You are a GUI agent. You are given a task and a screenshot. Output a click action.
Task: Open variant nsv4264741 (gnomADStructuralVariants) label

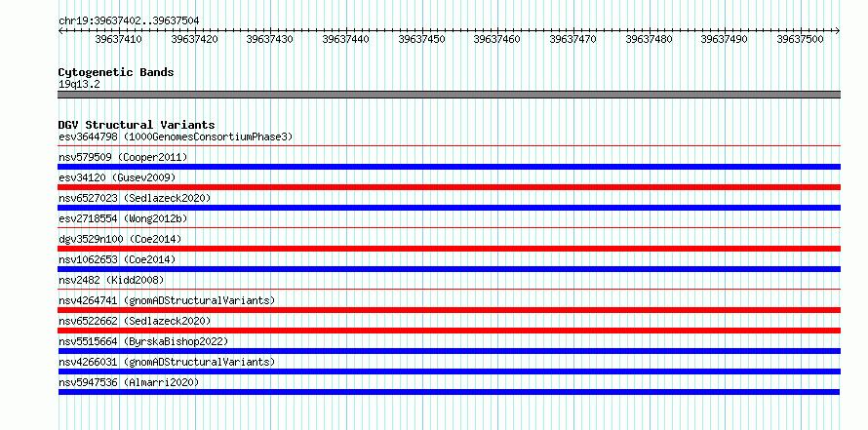coord(167,300)
